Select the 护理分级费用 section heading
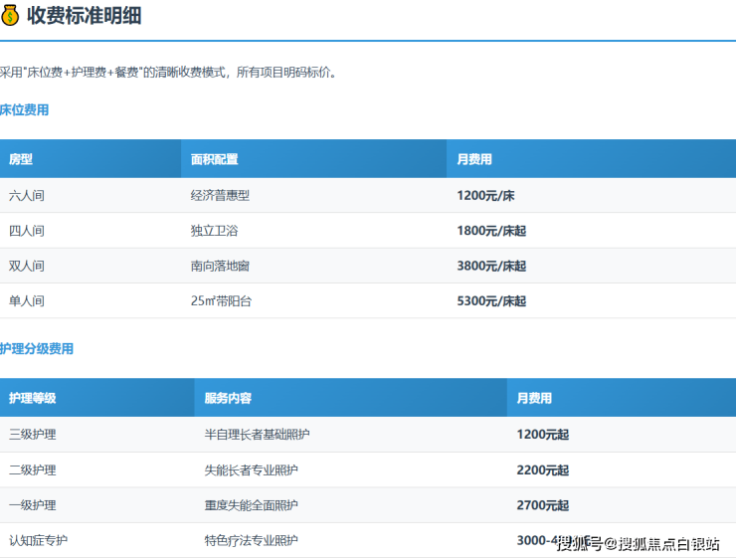 [37, 349]
